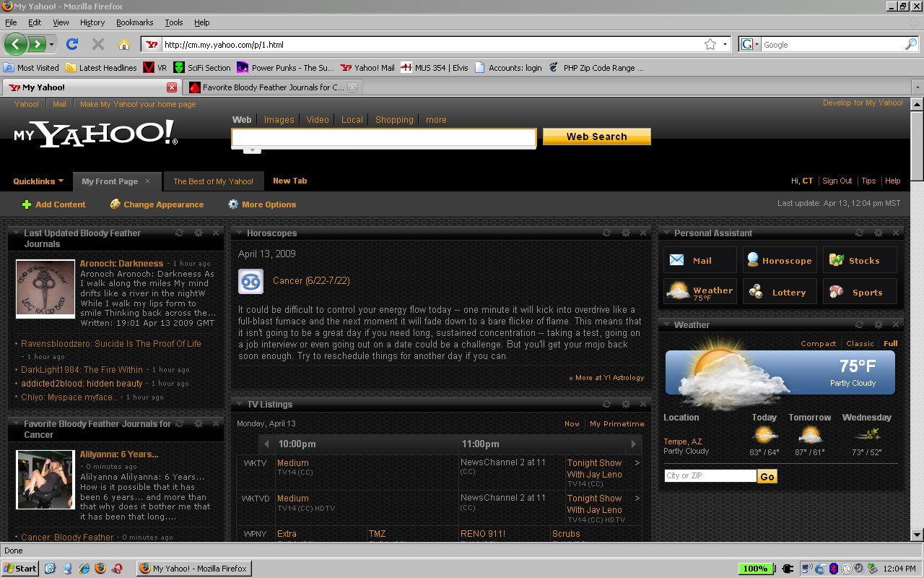Click the Firefox reload page icon

pyautogui.click(x=72, y=45)
